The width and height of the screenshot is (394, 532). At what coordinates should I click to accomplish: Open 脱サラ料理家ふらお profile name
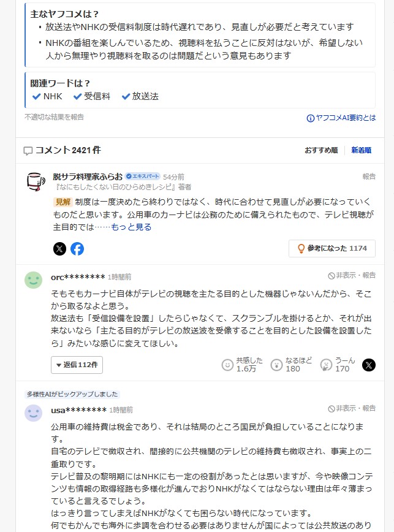point(88,177)
